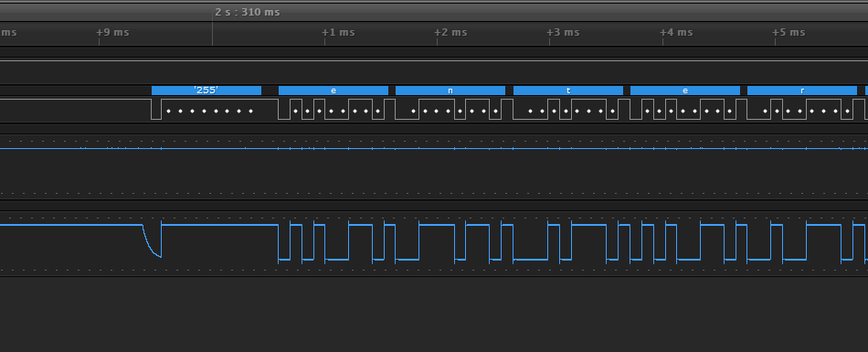Click the '255' decoded byte label
Viewport: 868px width, 352px height.
pyautogui.click(x=206, y=91)
